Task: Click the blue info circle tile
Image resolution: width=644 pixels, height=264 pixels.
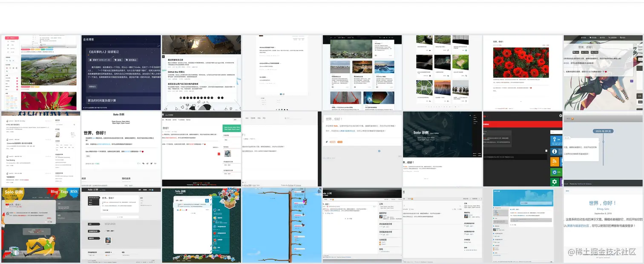Action: (x=555, y=151)
